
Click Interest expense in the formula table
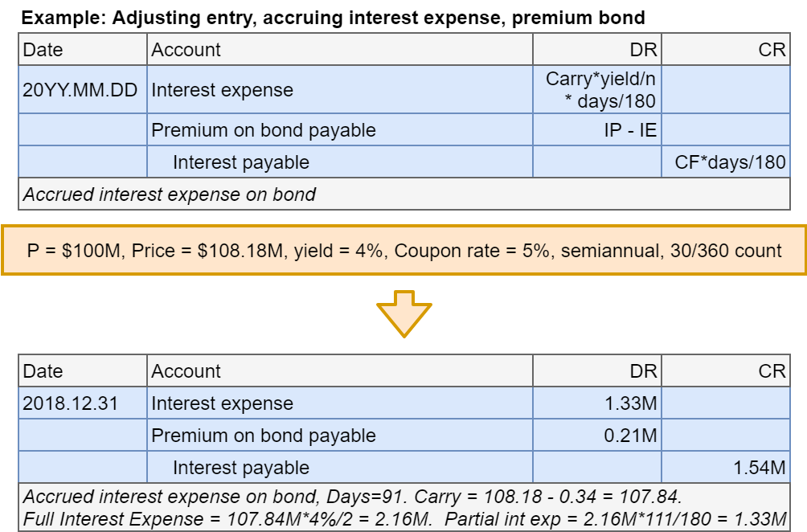223,90
